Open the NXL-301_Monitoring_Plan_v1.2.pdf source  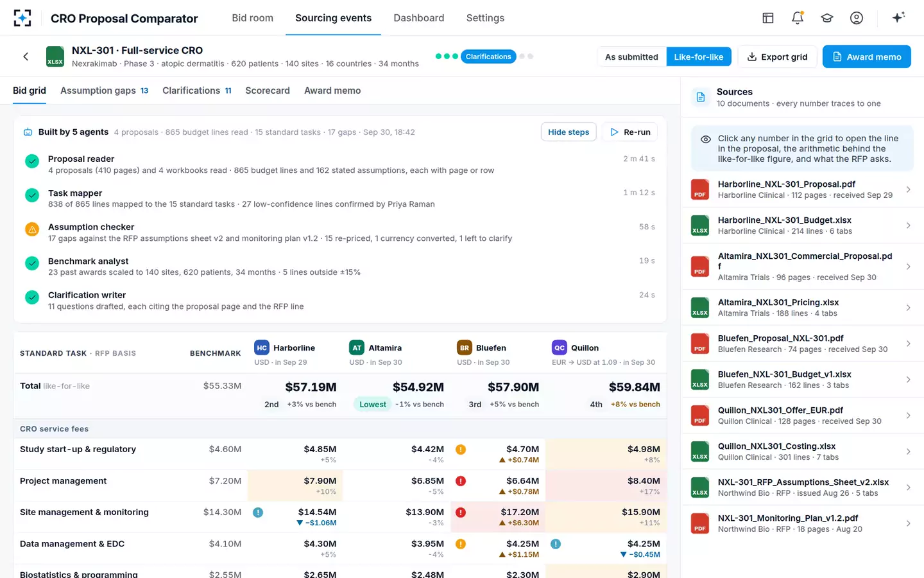(x=802, y=523)
